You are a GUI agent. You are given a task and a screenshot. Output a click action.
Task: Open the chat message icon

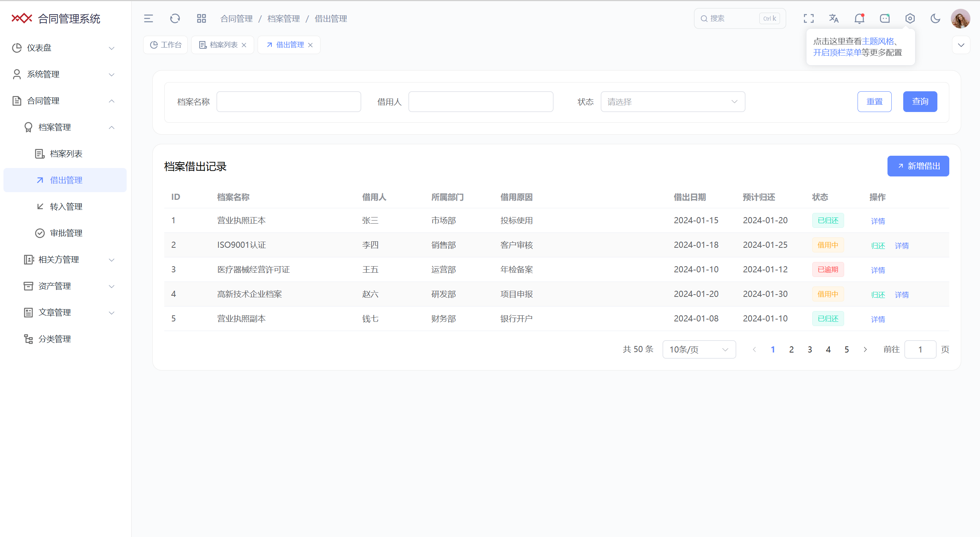pos(885,18)
